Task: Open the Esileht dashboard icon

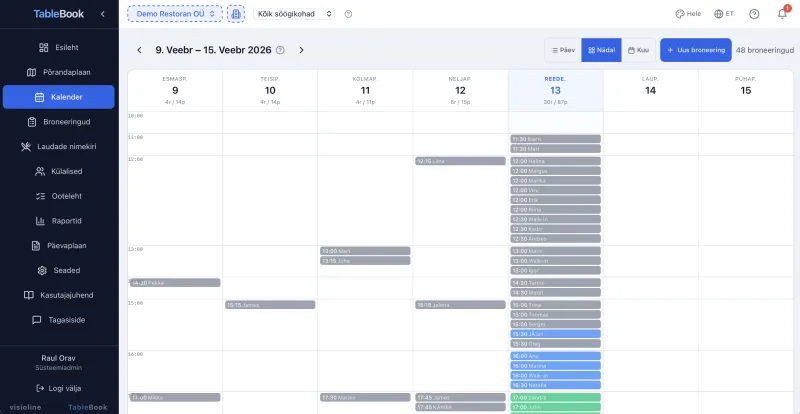Action: (x=44, y=47)
